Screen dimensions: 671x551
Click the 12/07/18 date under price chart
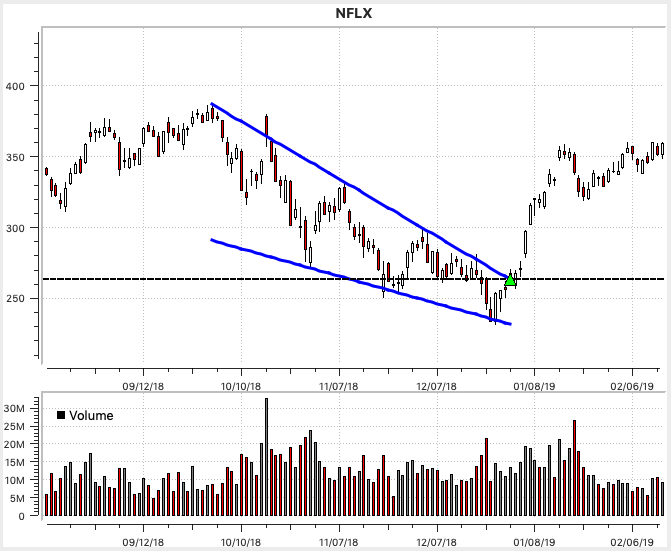(436, 387)
